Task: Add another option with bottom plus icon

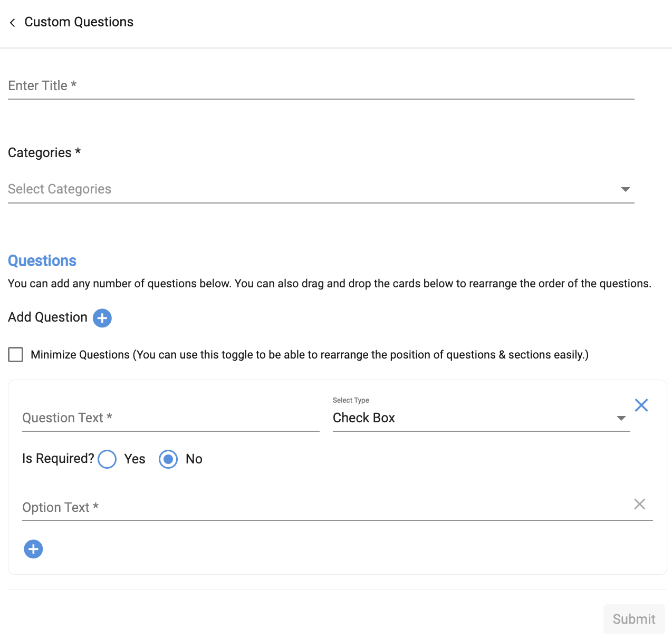Action: click(33, 549)
